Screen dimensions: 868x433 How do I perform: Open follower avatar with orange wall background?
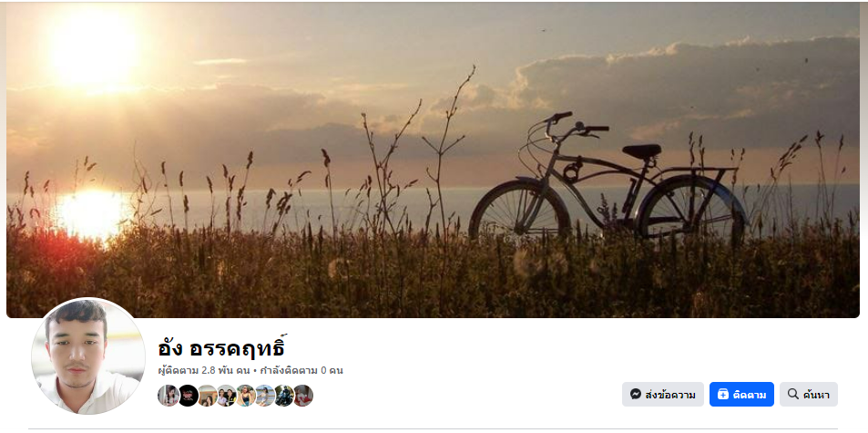click(x=208, y=396)
